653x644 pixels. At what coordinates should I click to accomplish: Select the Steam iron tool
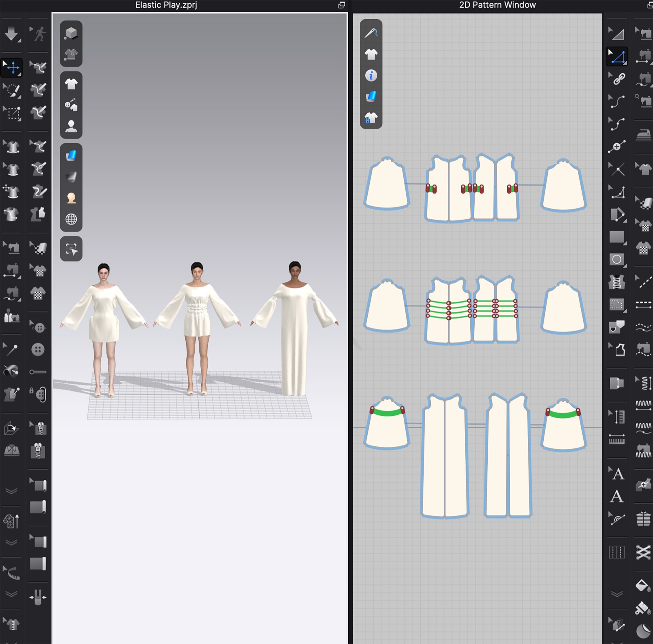tap(644, 134)
